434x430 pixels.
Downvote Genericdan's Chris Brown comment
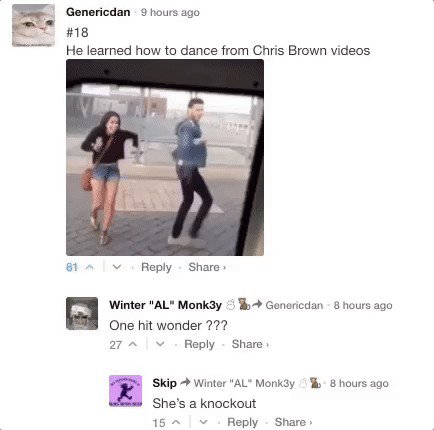click(117, 267)
